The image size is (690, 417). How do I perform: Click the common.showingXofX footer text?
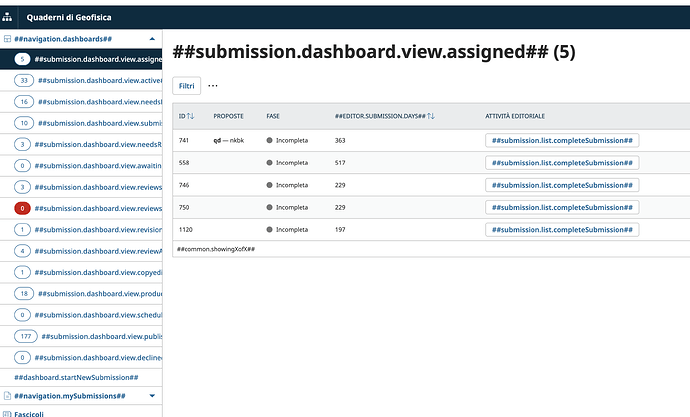(x=216, y=249)
